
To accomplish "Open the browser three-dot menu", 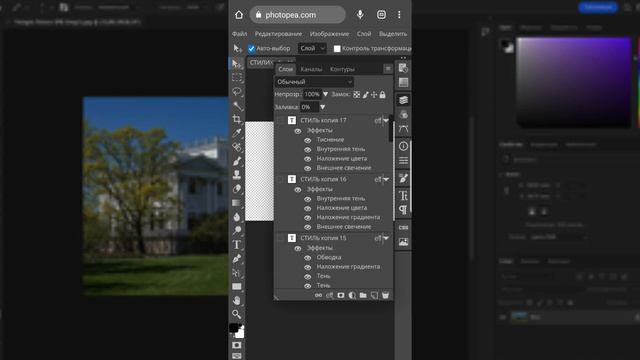I will 399,15.
